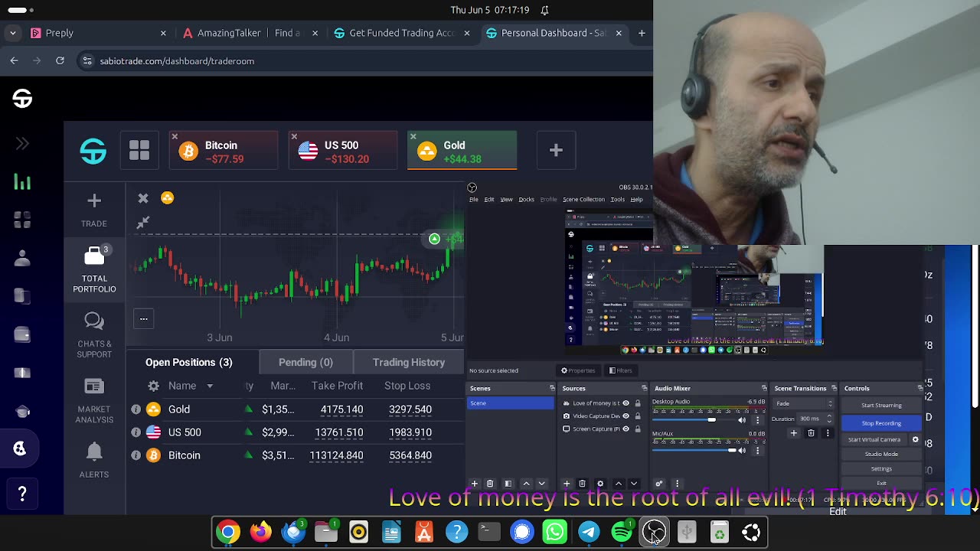
Task: Reload the browser page
Action: coord(60,60)
